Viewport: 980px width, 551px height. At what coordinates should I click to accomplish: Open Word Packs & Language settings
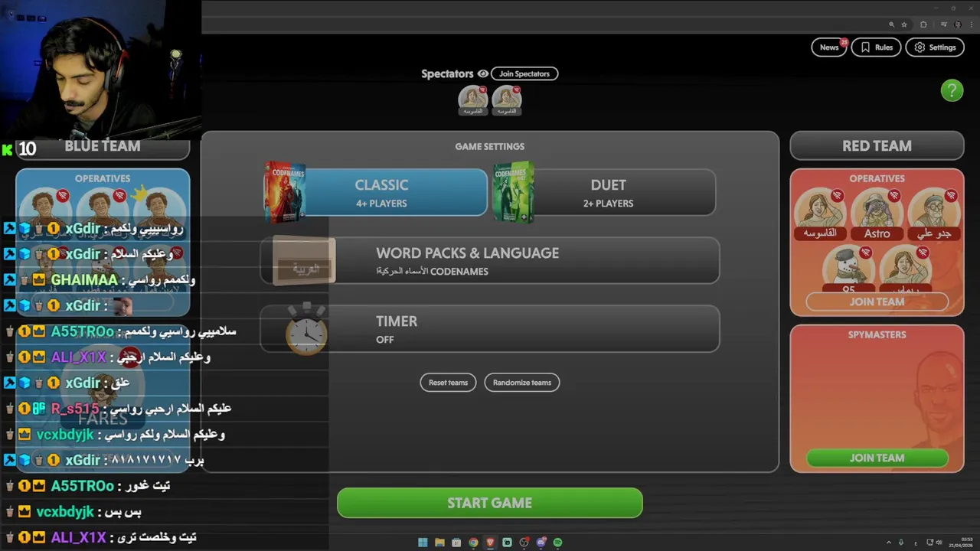pyautogui.click(x=490, y=260)
